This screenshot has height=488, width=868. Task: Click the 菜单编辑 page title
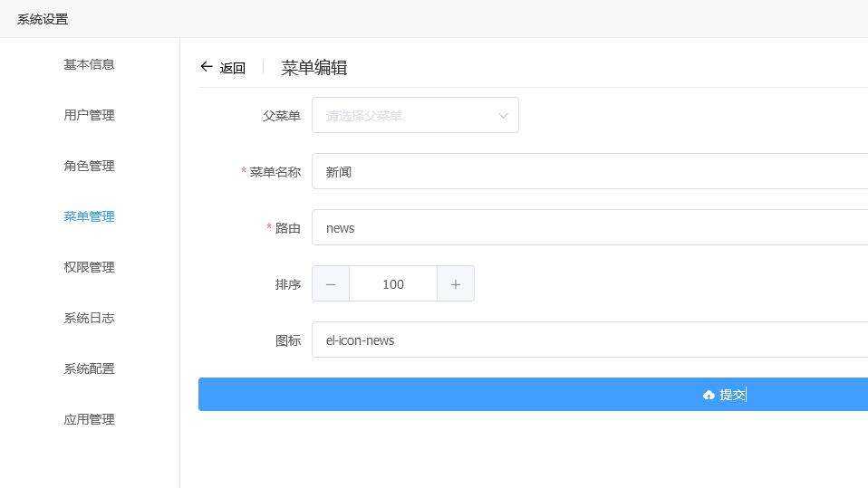pos(314,68)
